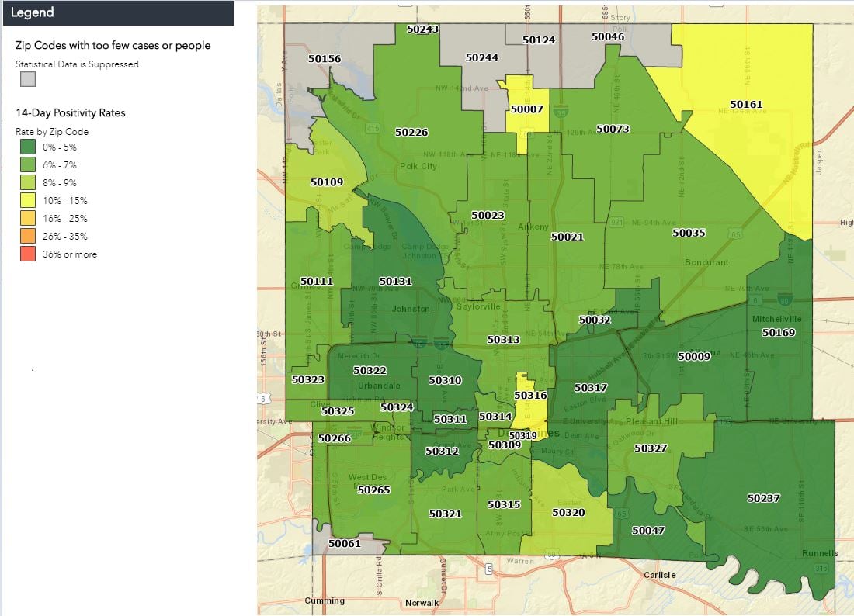The height and width of the screenshot is (616, 854).
Task: Click the Route 931 highway marker
Action: click(616, 222)
